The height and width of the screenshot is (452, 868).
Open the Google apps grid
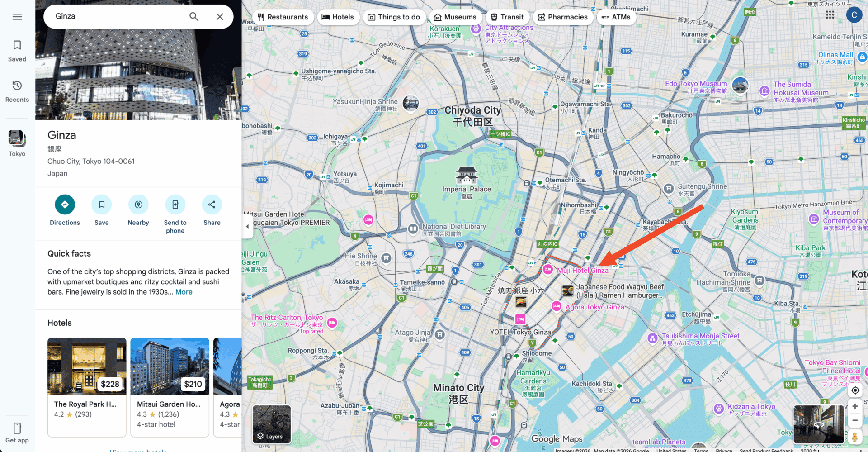click(830, 15)
